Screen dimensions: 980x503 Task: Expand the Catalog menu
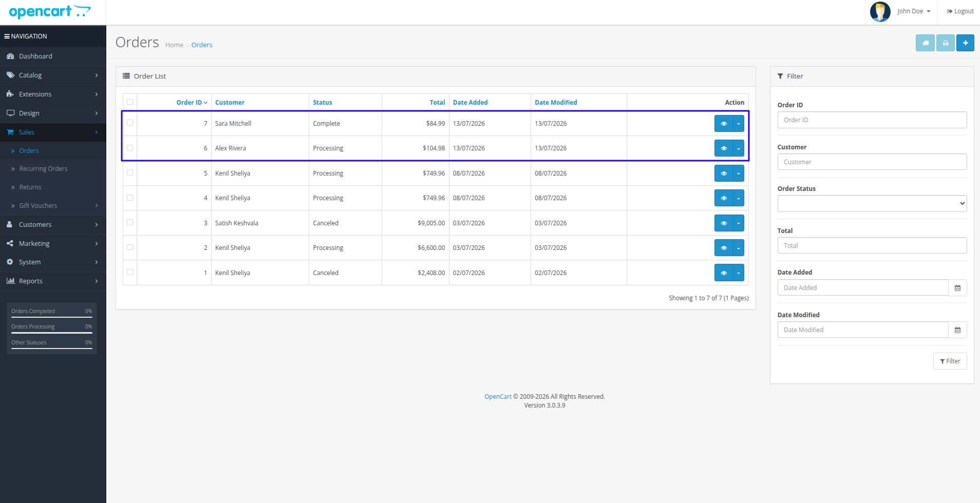tap(53, 75)
